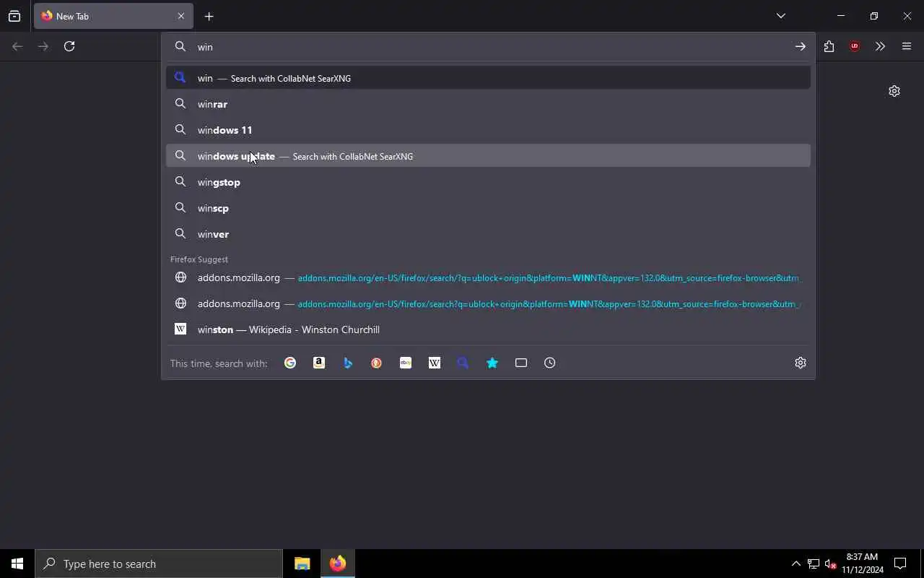Click the Go arrow in address bar
Viewport: 924px width, 578px height.
pos(801,46)
